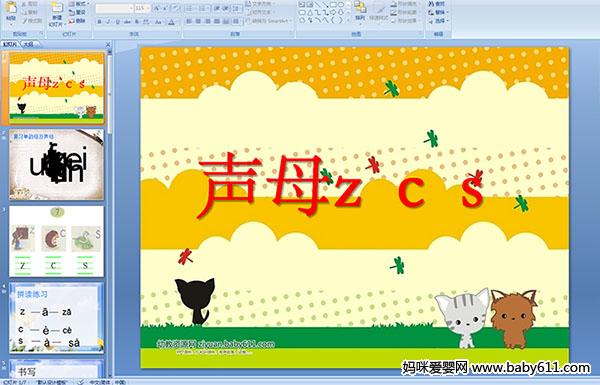
Task: Open the Line Spacing menu
Action: (237, 8)
